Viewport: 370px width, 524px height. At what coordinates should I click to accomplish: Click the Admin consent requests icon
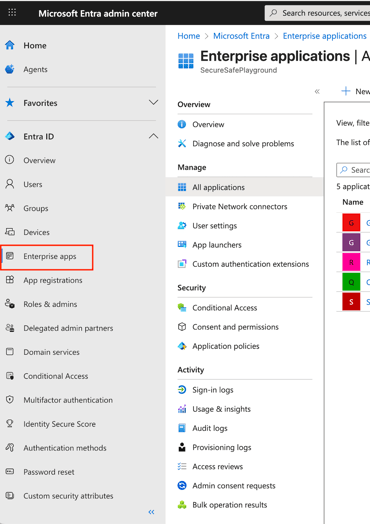pyautogui.click(x=182, y=485)
